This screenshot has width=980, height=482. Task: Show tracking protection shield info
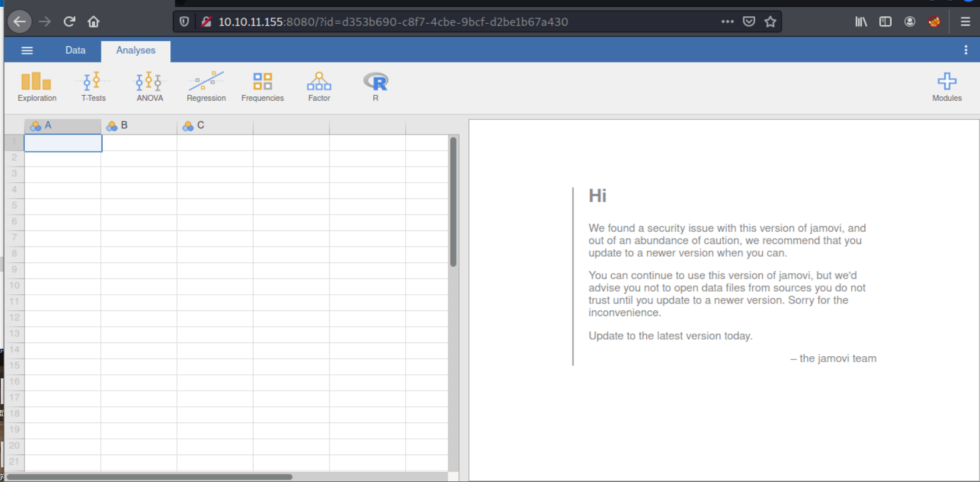pos(184,22)
